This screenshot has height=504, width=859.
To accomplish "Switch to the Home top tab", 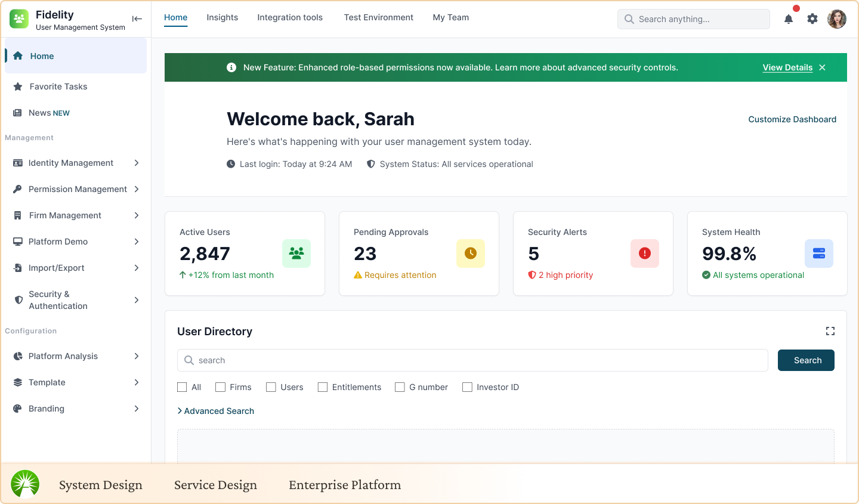I will tap(176, 17).
